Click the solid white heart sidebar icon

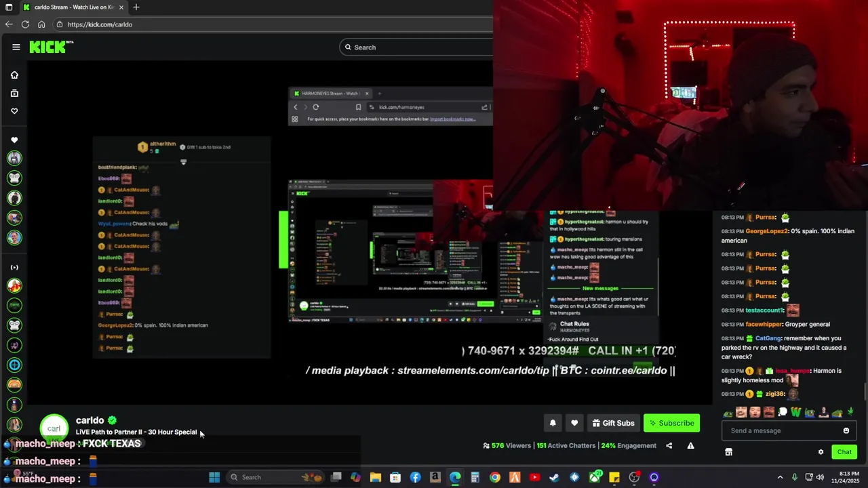pos(14,140)
